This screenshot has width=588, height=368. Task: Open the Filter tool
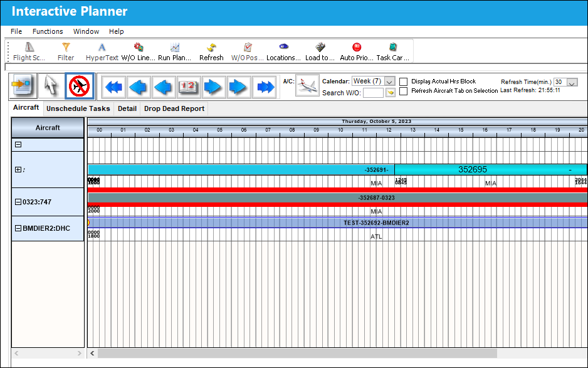click(x=66, y=51)
